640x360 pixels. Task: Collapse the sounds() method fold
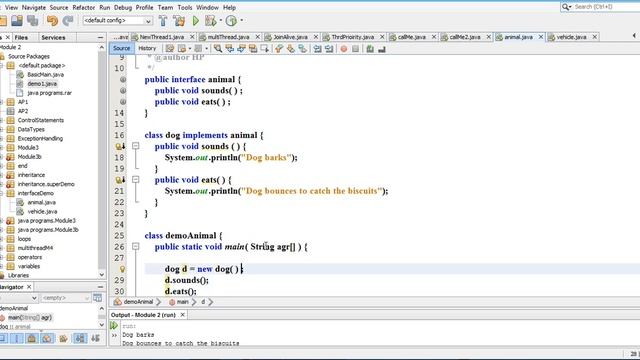[136, 146]
